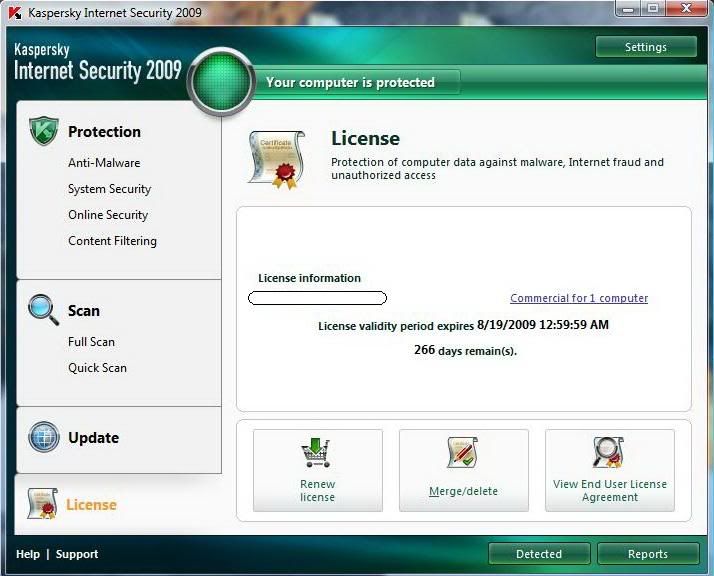714x576 pixels.
Task: Click the green protection status orb
Action: tap(220, 82)
